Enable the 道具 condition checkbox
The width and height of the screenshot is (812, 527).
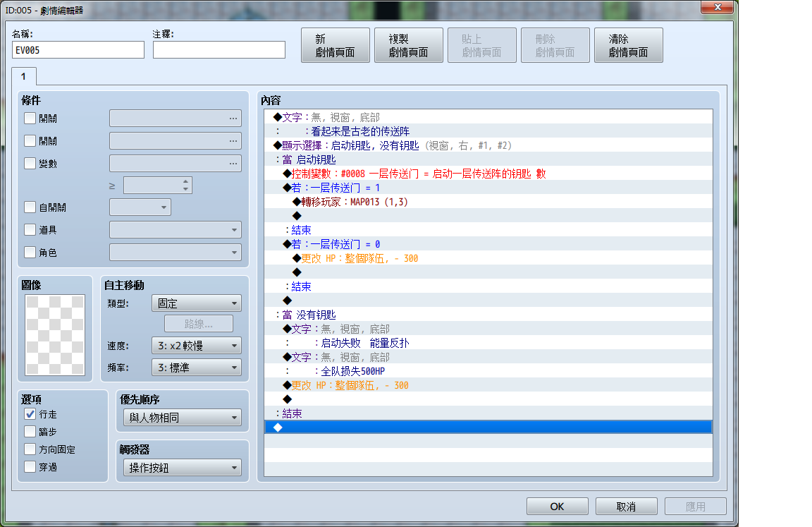(x=30, y=229)
